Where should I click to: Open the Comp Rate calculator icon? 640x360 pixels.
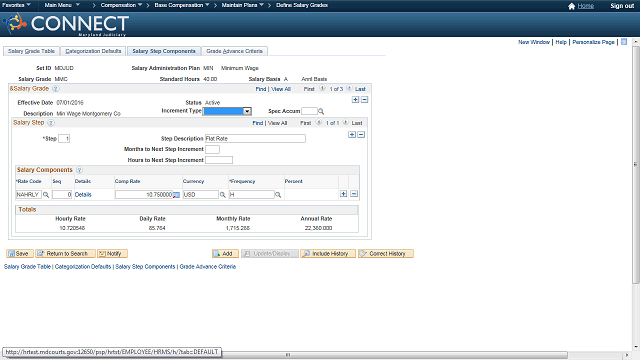click(x=176, y=195)
